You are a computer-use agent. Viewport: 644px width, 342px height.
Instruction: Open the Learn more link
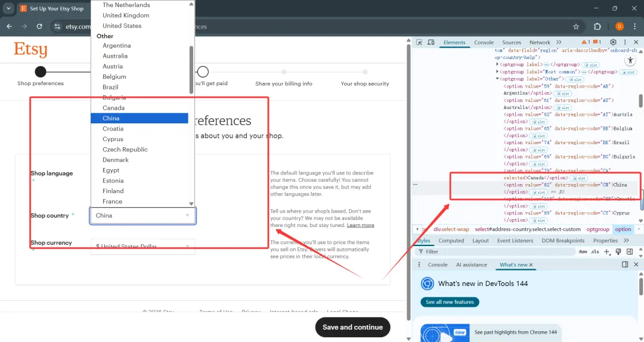tap(360, 225)
